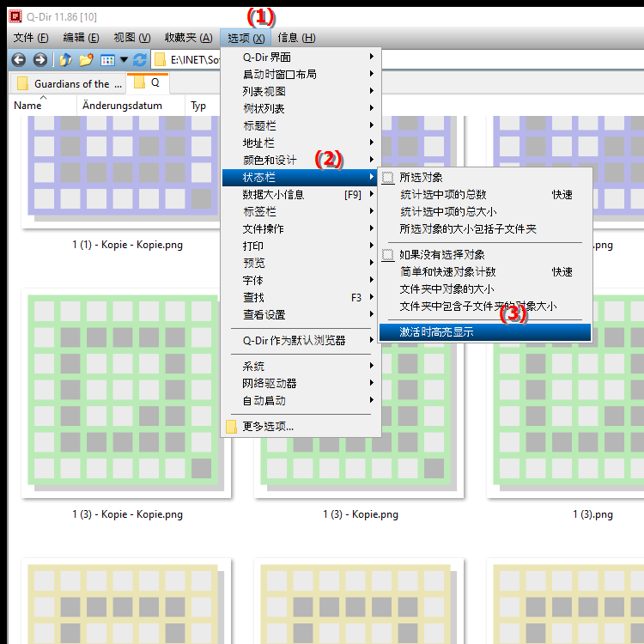Click the 选项 (X) menu
The width and height of the screenshot is (644, 644).
[246, 38]
